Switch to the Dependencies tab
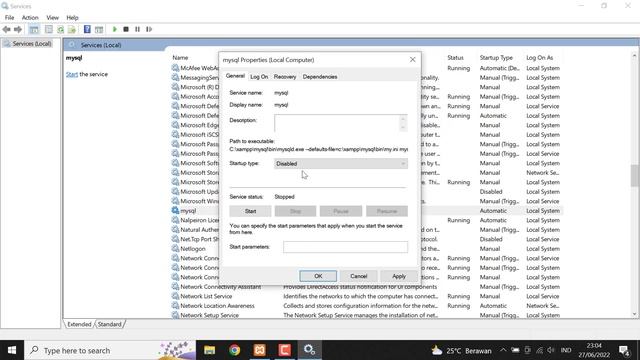The height and width of the screenshot is (360, 640). click(x=320, y=77)
